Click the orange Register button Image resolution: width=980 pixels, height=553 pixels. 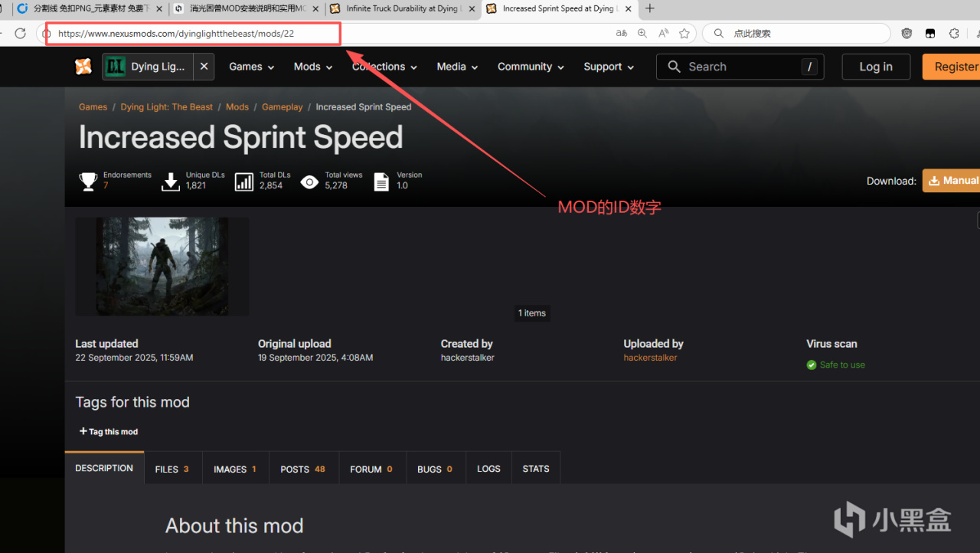point(952,67)
